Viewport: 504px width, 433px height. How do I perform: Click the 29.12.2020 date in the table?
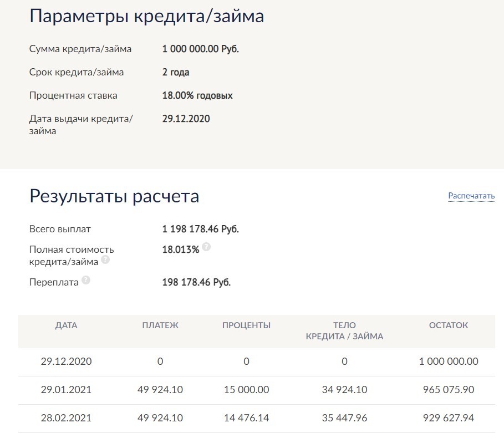66,361
